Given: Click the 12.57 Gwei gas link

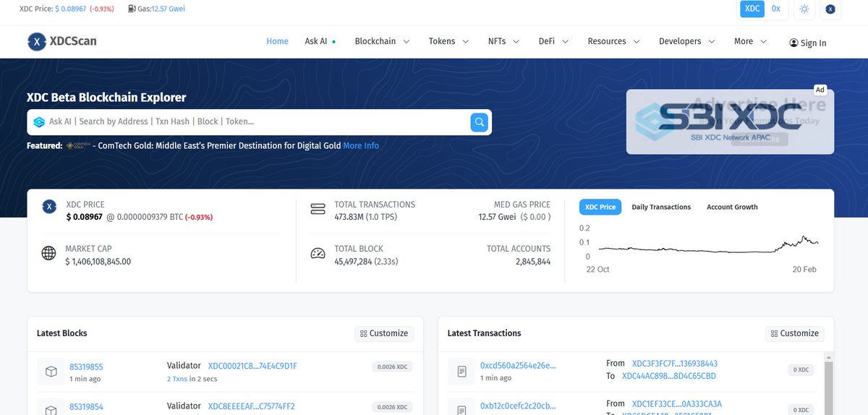Looking at the screenshot, I should 169,9.
